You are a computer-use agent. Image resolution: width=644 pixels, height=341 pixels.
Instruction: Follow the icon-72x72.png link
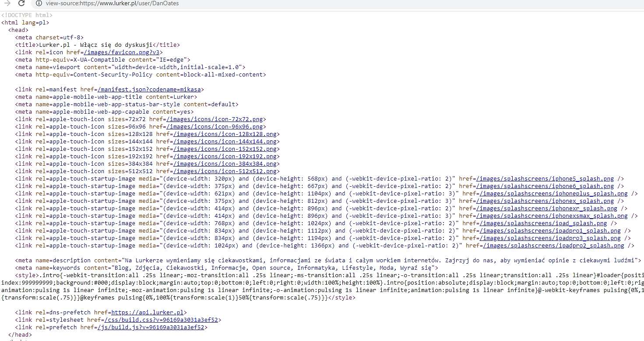coord(215,119)
